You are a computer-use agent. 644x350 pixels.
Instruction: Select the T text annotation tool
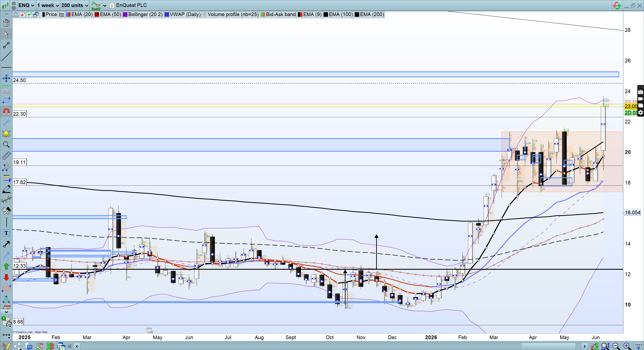(x=6, y=233)
